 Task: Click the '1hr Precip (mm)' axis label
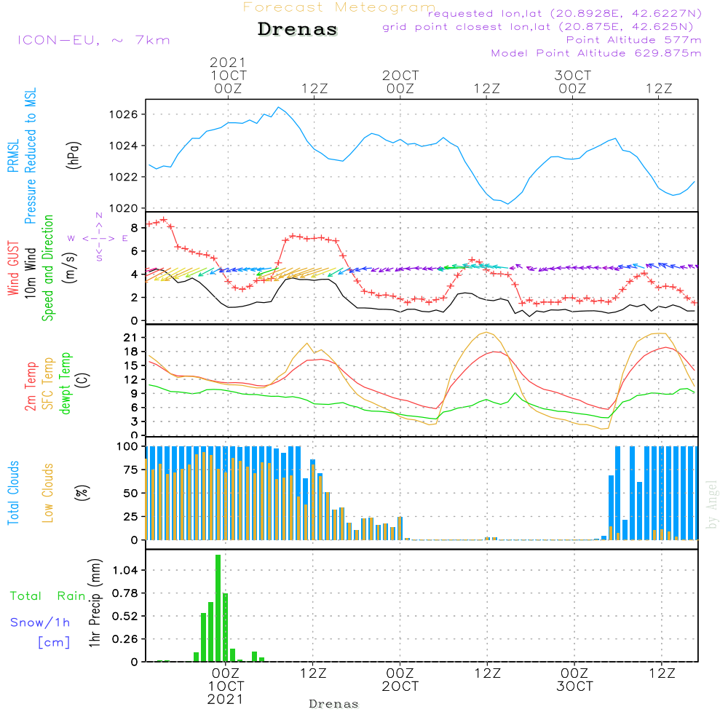pos(95,603)
